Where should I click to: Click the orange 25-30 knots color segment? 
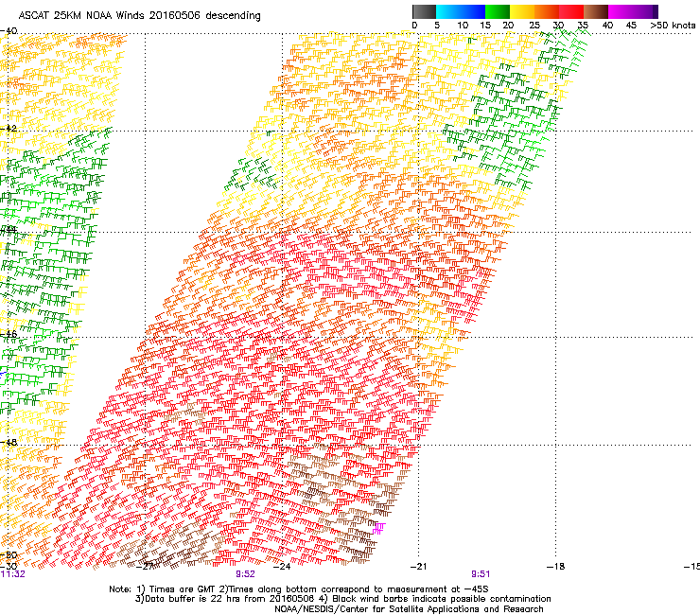pos(547,11)
